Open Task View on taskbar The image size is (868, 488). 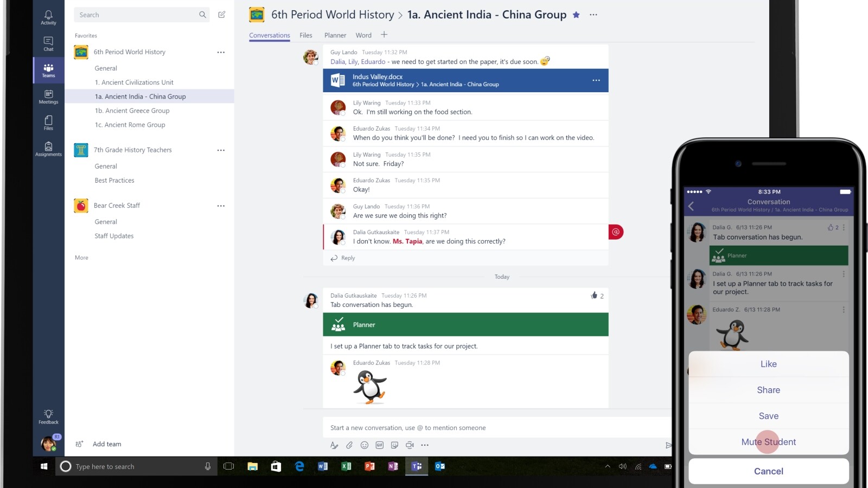click(228, 466)
